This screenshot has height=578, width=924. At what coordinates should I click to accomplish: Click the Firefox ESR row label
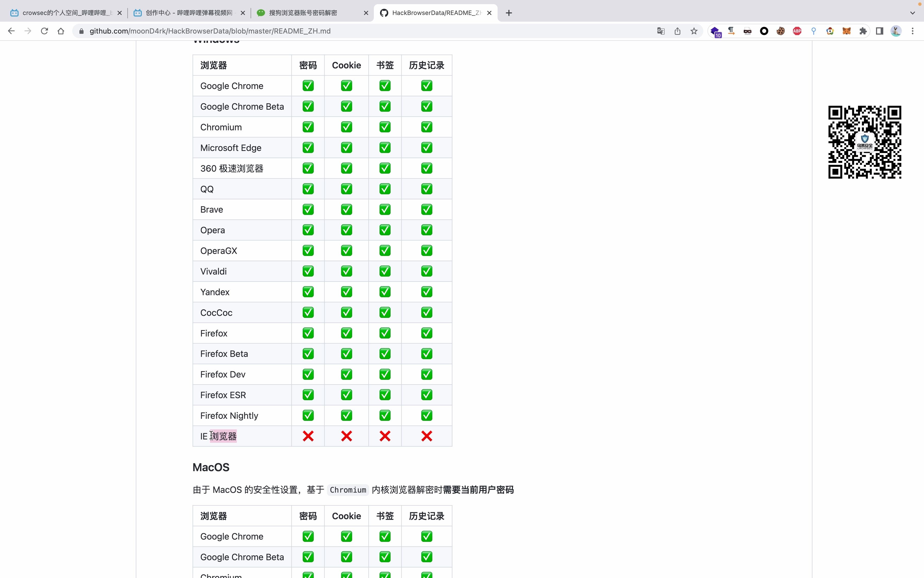click(x=223, y=395)
